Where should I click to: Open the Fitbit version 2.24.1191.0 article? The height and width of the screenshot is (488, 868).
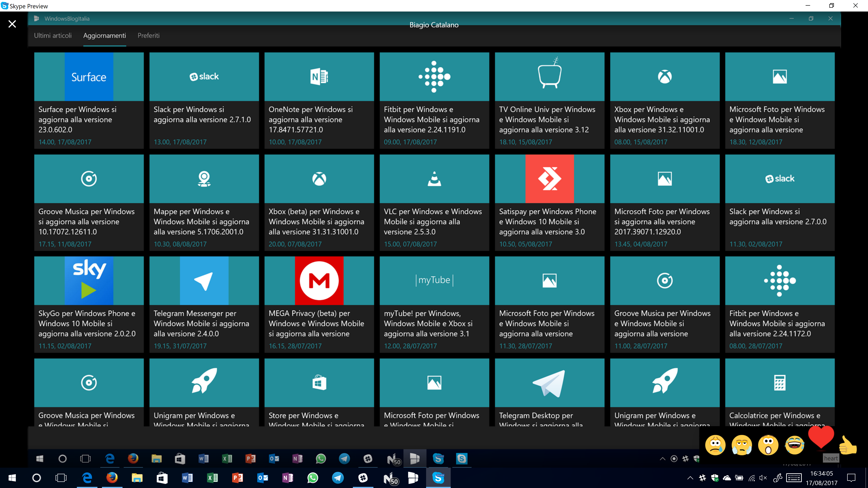434,100
